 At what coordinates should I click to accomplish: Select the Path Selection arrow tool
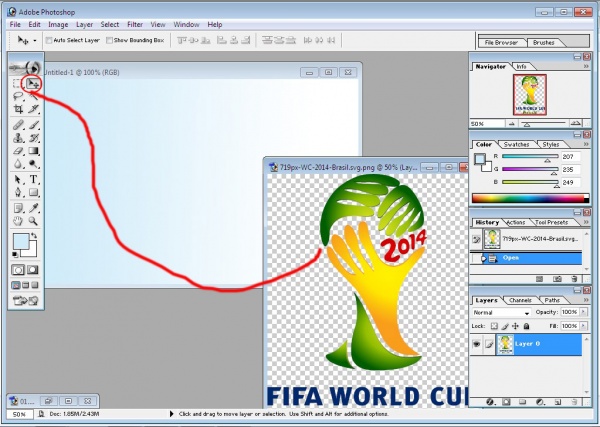(18, 179)
